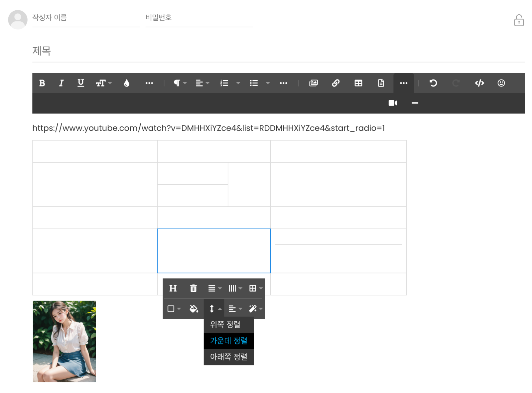Expand the font size dropdown

103,83
